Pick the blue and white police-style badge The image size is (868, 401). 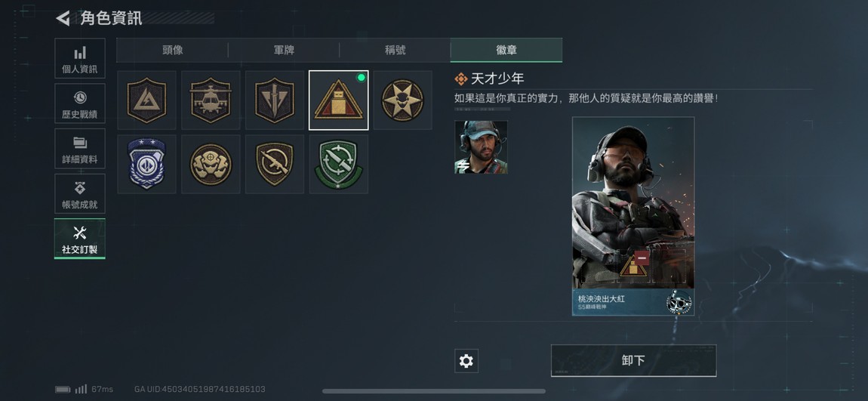pos(146,164)
